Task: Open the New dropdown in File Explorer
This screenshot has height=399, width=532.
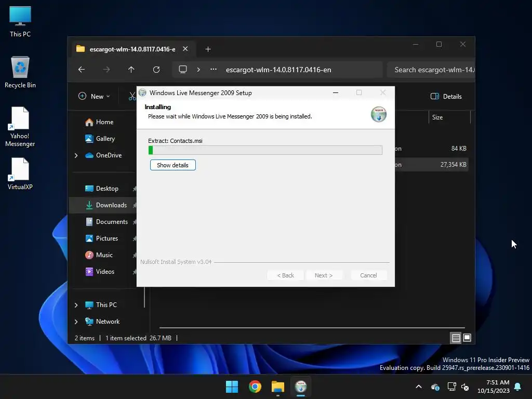Action: [x=95, y=96]
